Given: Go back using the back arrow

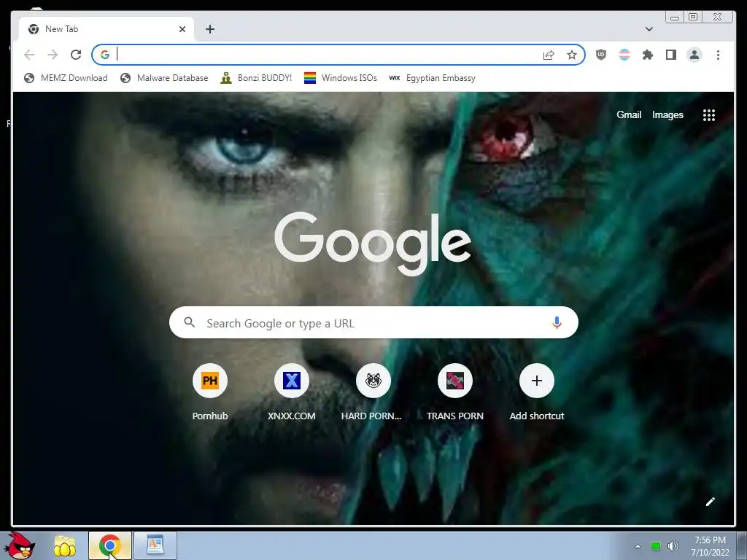Looking at the screenshot, I should [x=29, y=55].
